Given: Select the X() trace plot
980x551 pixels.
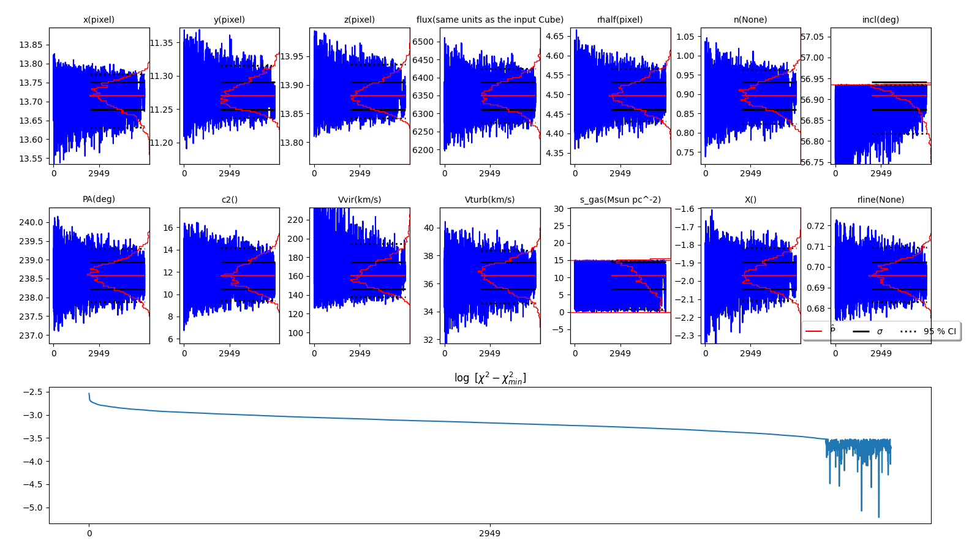Looking at the screenshot, I should coord(750,275).
